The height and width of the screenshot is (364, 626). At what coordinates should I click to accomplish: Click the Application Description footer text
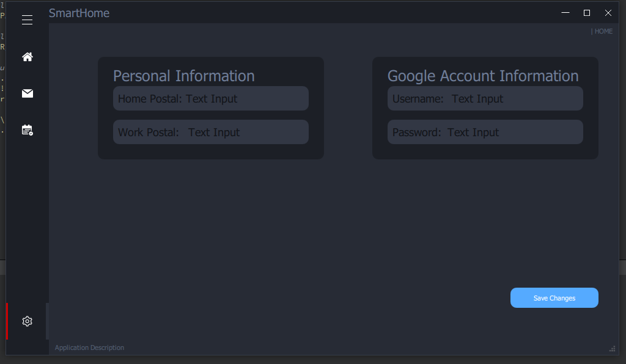[x=89, y=348]
